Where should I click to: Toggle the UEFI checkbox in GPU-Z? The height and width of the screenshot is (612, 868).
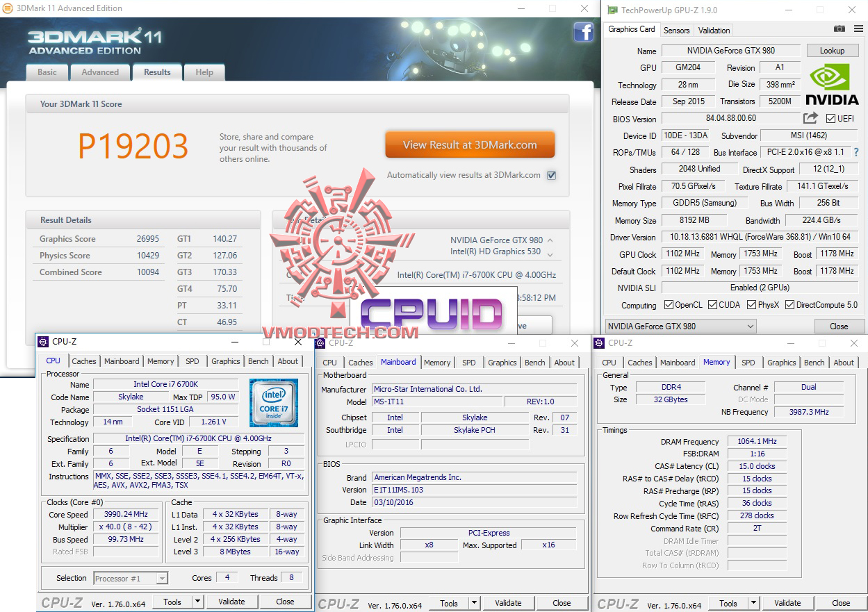[831, 119]
